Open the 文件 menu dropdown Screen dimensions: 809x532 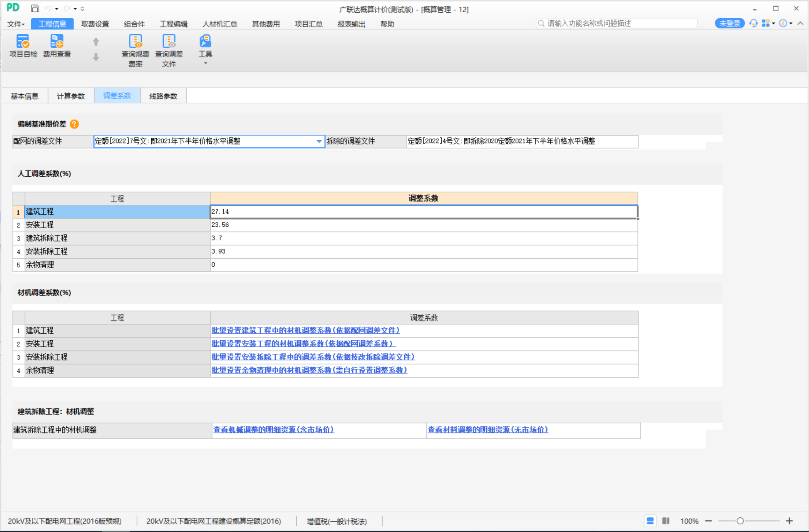tap(16, 24)
